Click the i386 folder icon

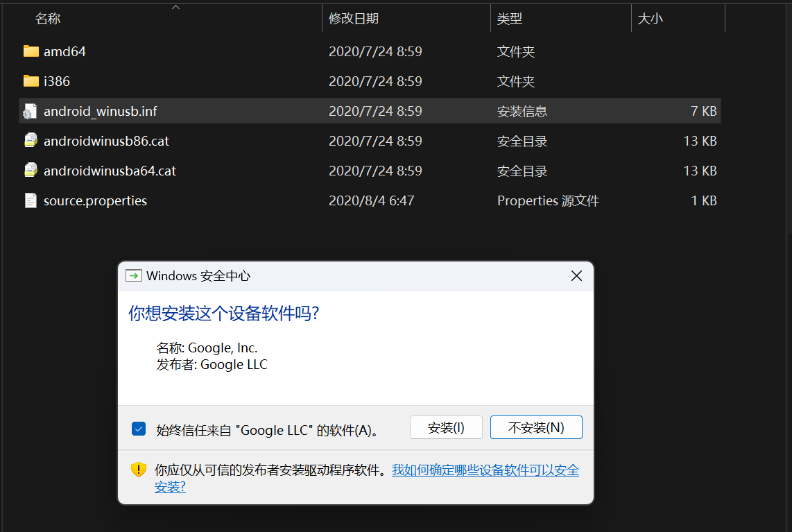coord(31,81)
